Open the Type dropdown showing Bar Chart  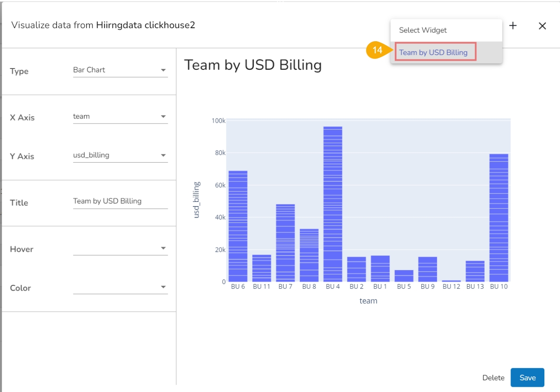point(120,70)
